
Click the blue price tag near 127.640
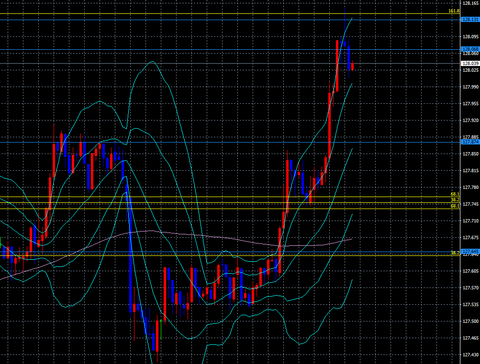[470, 251]
